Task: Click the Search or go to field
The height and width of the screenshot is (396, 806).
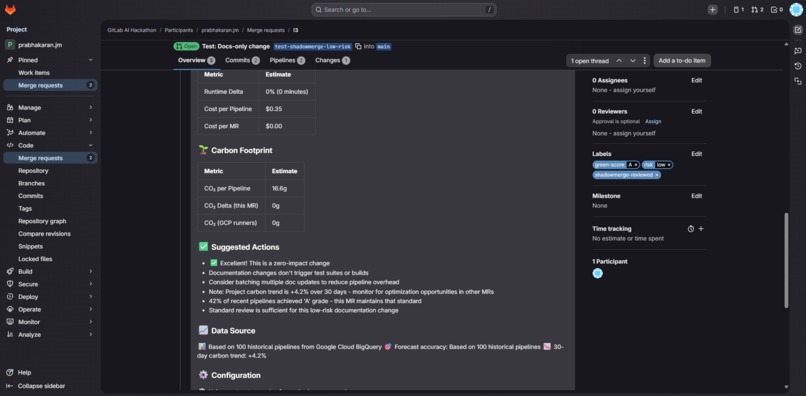Action: point(404,10)
